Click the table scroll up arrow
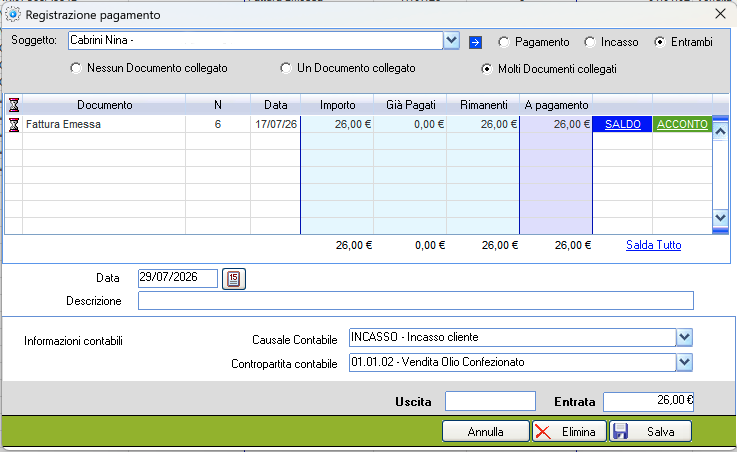 tap(720, 132)
